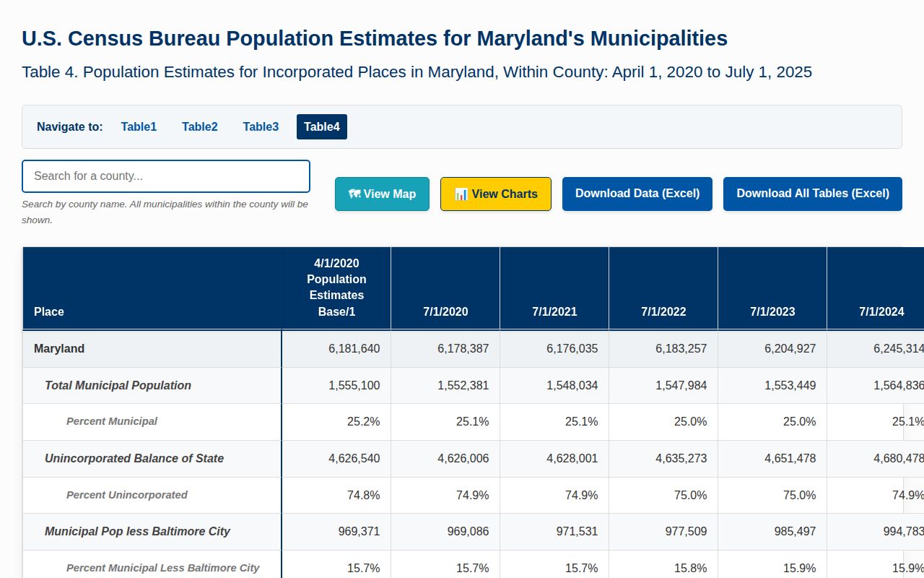Click the 7/1/2020 column header
The height and width of the screenshot is (578, 924).
tap(445, 288)
